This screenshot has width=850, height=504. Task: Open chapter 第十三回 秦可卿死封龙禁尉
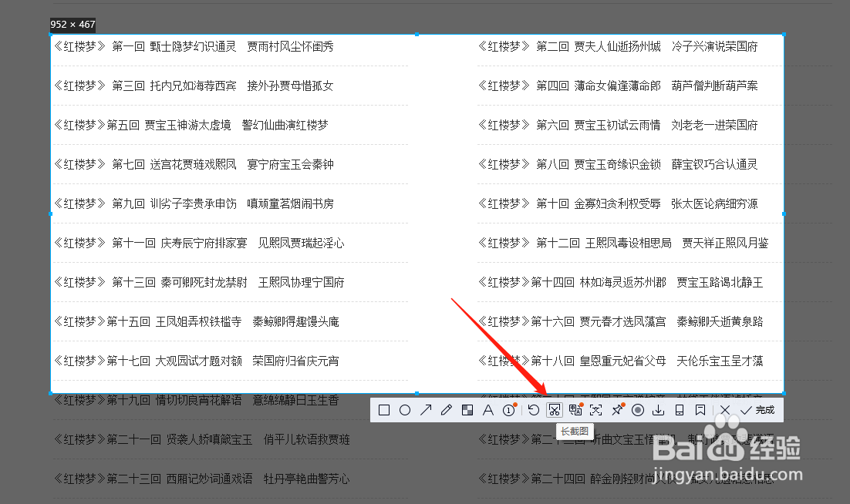(x=199, y=282)
